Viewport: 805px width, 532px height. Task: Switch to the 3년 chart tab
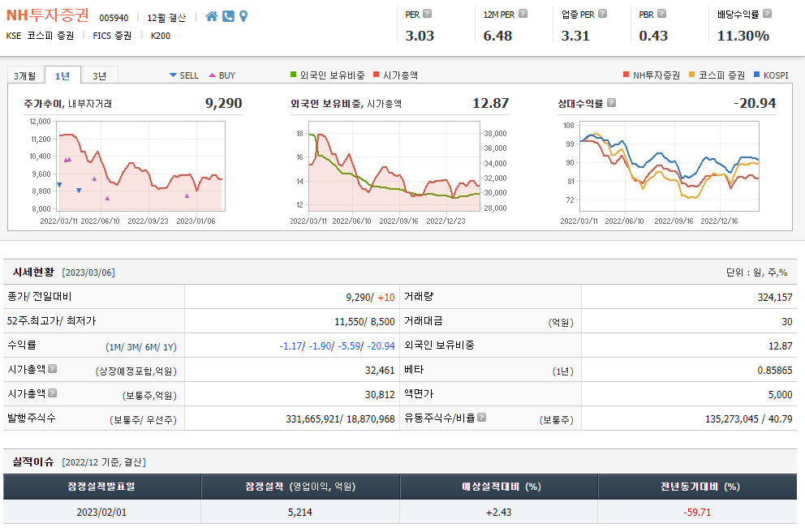[x=100, y=75]
